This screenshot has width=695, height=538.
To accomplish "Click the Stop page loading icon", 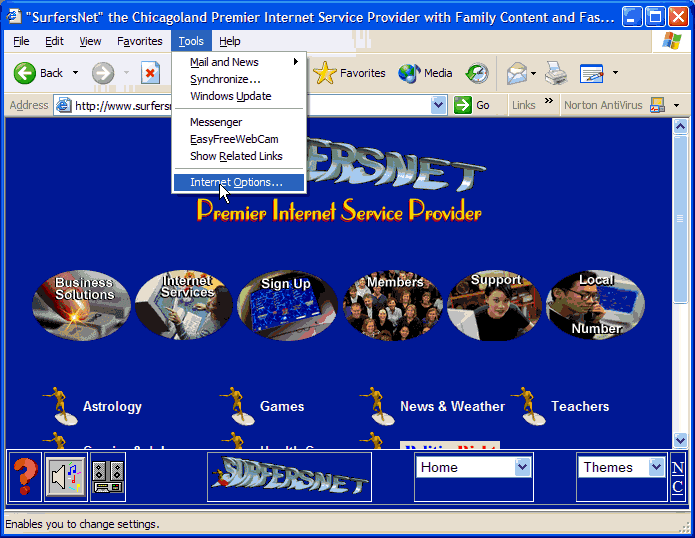I will [150, 73].
